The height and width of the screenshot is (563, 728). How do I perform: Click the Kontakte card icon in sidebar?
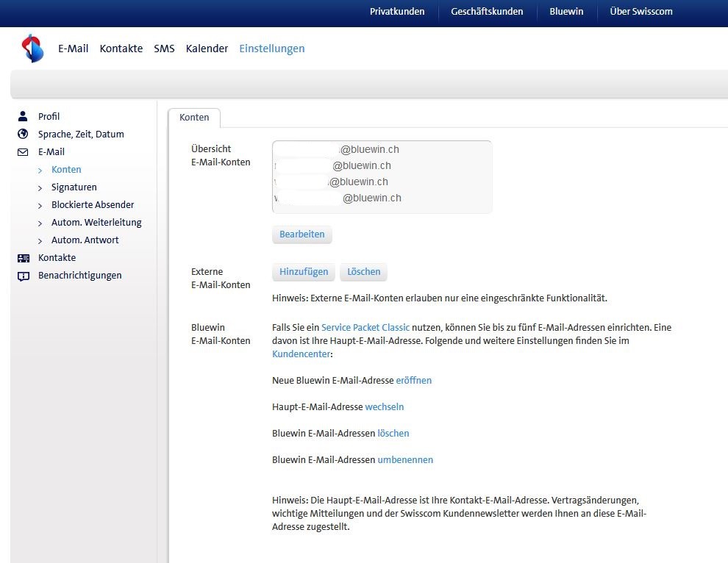pyautogui.click(x=23, y=258)
